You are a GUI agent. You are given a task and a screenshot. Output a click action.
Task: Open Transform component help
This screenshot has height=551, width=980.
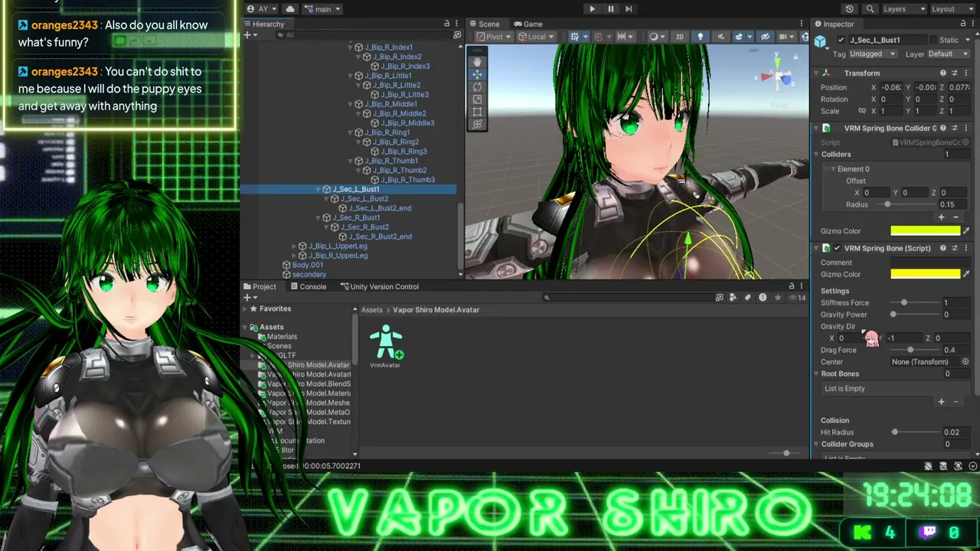tap(942, 73)
